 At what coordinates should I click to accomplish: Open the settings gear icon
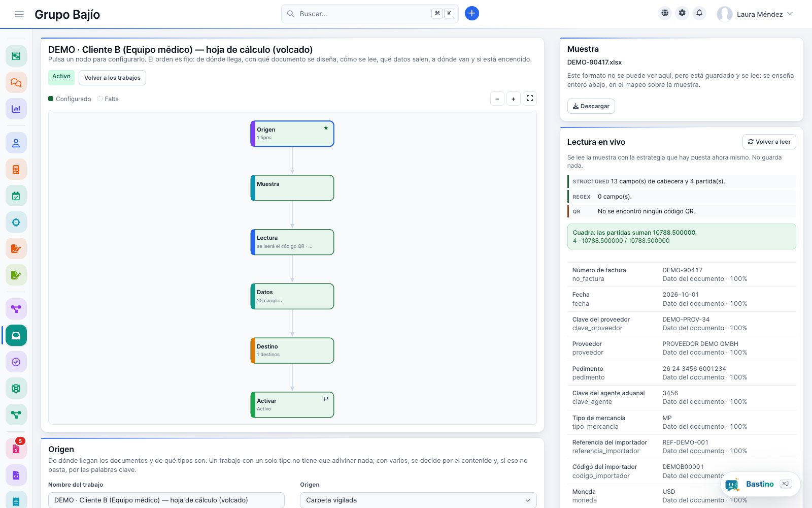click(x=682, y=13)
